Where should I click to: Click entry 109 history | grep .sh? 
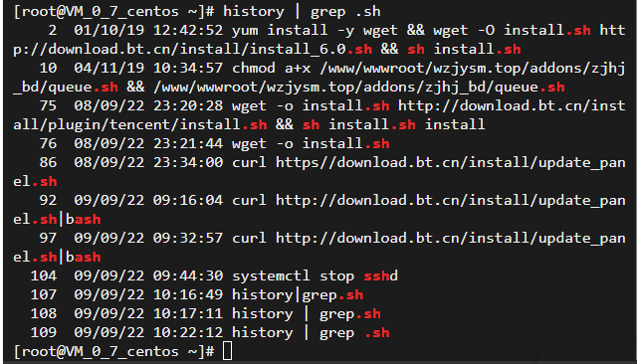tap(210, 332)
